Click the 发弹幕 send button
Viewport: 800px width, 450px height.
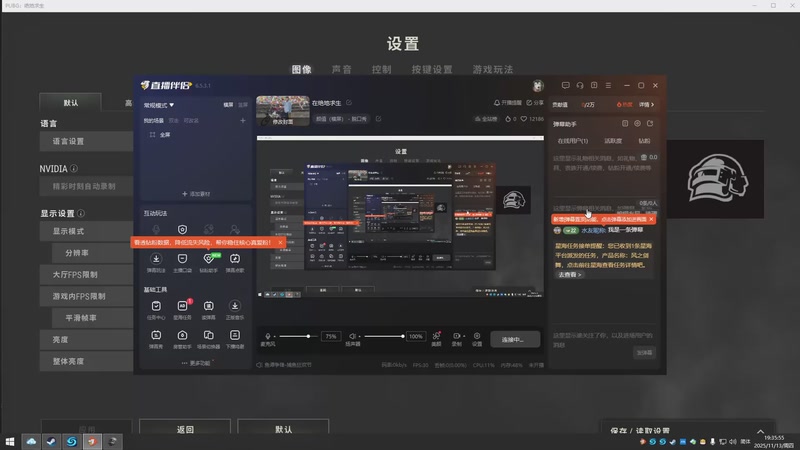(x=644, y=353)
